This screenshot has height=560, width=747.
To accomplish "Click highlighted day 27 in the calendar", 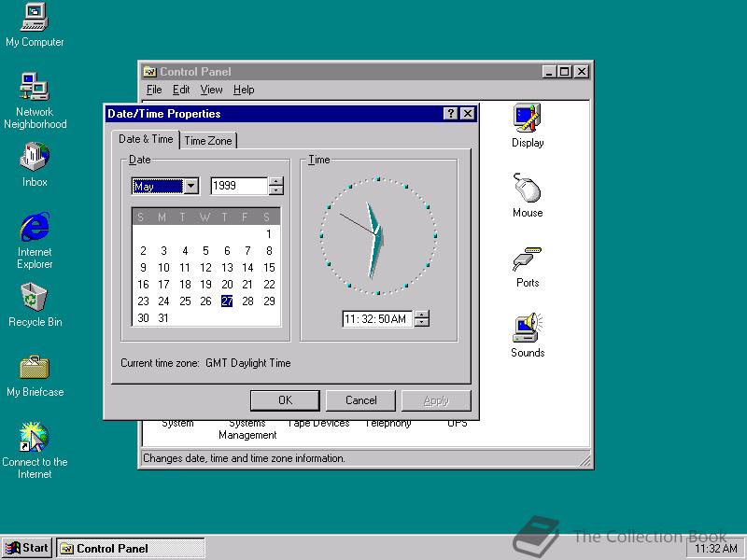I will click(227, 301).
